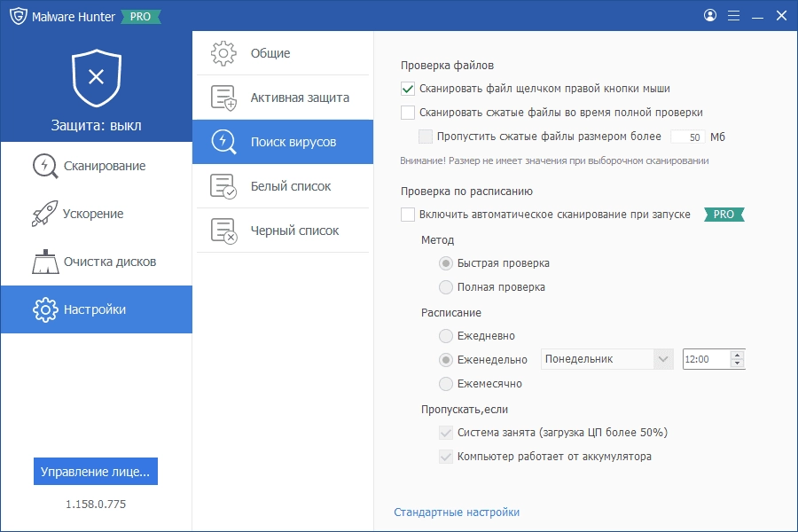798x532 pixels.
Task: Decrease scheduled time with down arrow
Action: [x=738, y=364]
